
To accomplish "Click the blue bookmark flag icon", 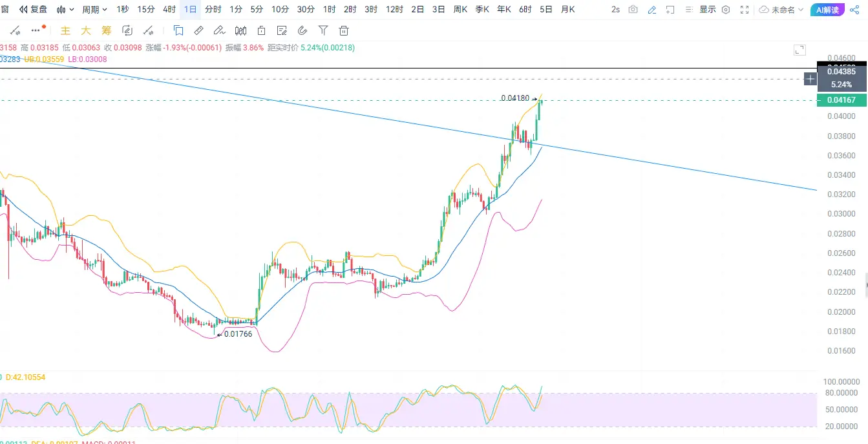I will point(178,30).
